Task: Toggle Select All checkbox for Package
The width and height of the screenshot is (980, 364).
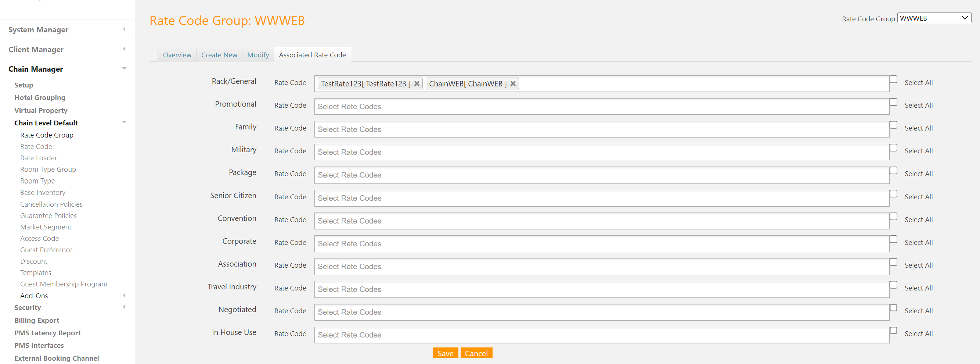Action: [893, 171]
